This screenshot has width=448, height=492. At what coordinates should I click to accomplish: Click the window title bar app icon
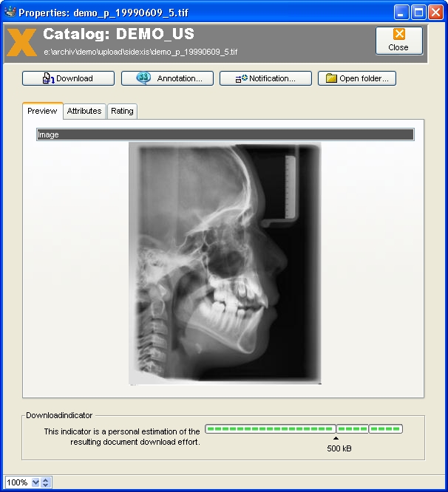[10, 12]
